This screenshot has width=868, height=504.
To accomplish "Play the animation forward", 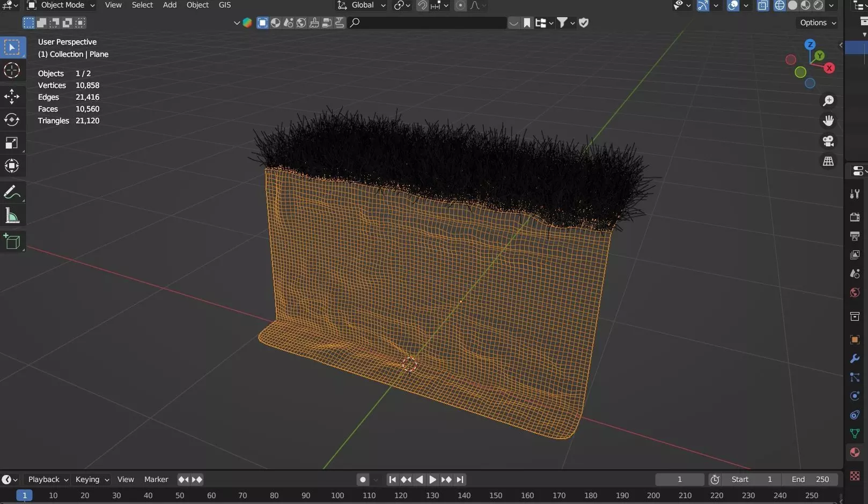I will pyautogui.click(x=432, y=479).
